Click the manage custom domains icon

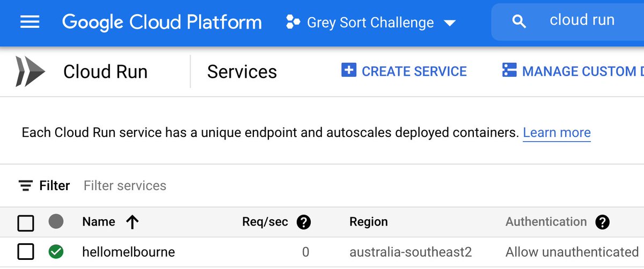tap(509, 70)
